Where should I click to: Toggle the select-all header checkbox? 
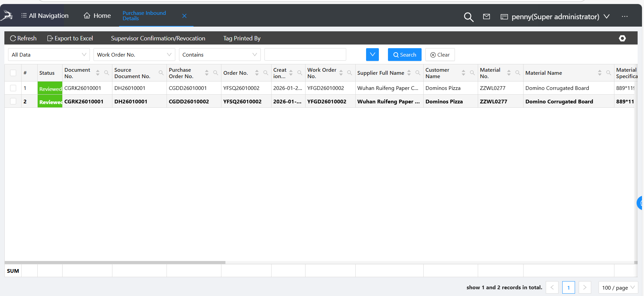13,73
